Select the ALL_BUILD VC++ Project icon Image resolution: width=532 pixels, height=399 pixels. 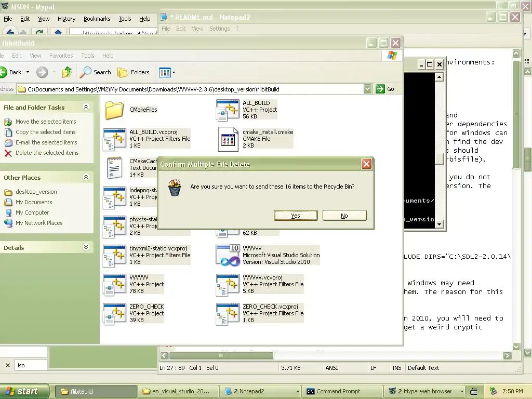(228, 110)
